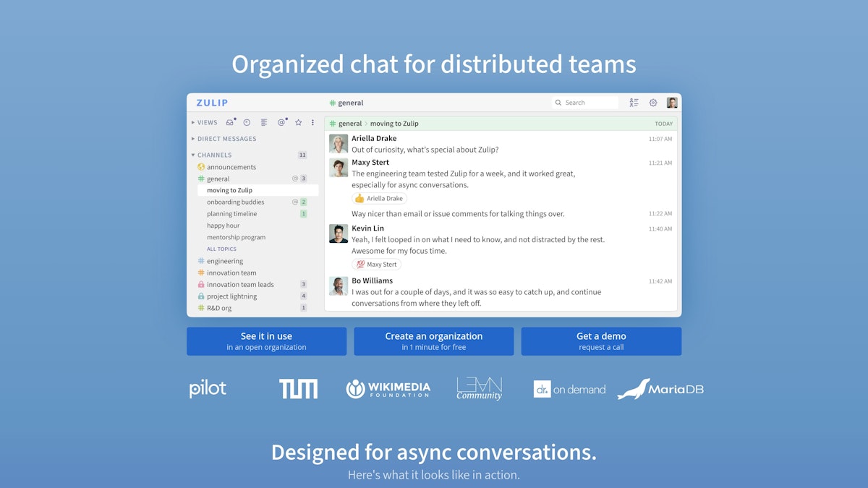
Task: Open the mentorship program topic
Action: point(236,237)
